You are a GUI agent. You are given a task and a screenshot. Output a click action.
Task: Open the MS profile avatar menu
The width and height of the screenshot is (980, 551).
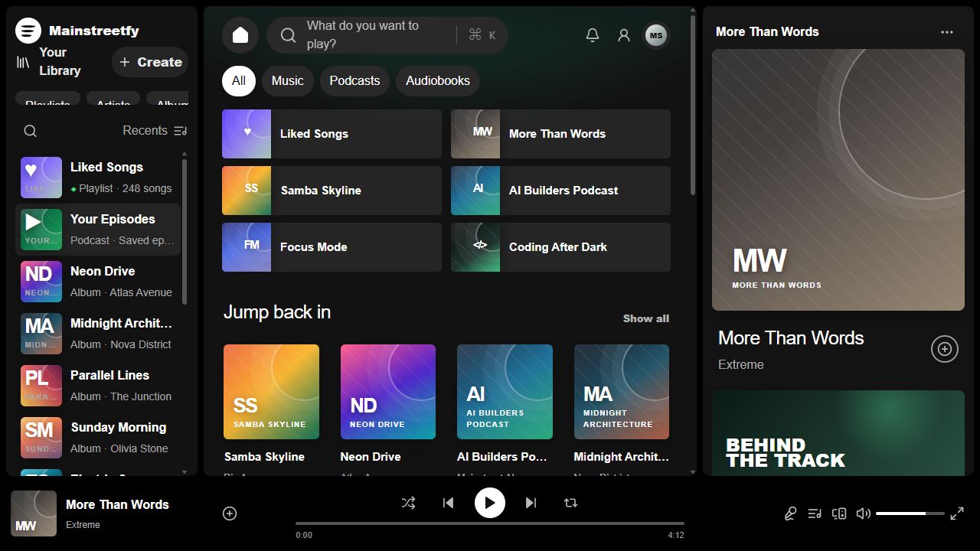pos(656,35)
